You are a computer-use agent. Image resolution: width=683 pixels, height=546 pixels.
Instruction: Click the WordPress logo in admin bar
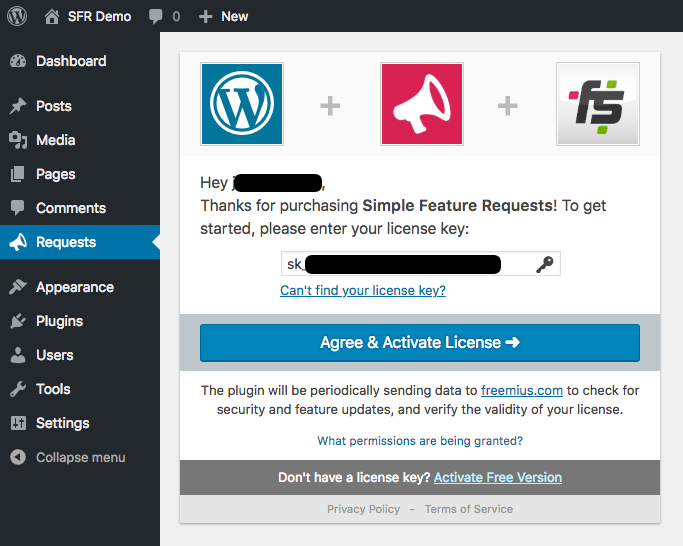(19, 16)
